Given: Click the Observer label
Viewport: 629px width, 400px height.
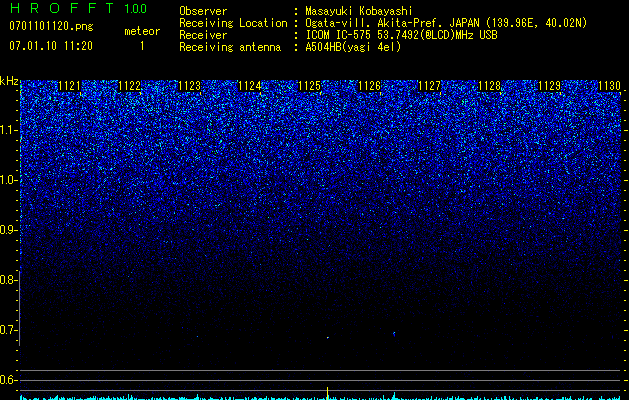Looking at the screenshot, I should [203, 11].
